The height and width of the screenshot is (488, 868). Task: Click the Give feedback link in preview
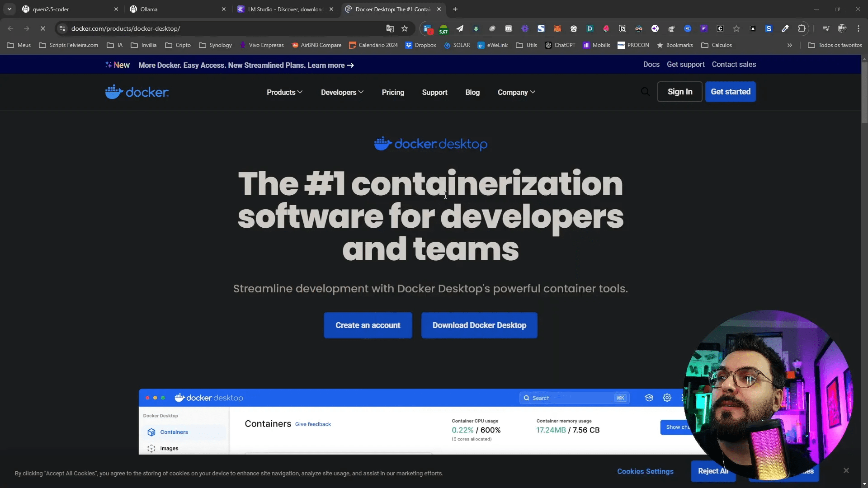click(x=313, y=424)
